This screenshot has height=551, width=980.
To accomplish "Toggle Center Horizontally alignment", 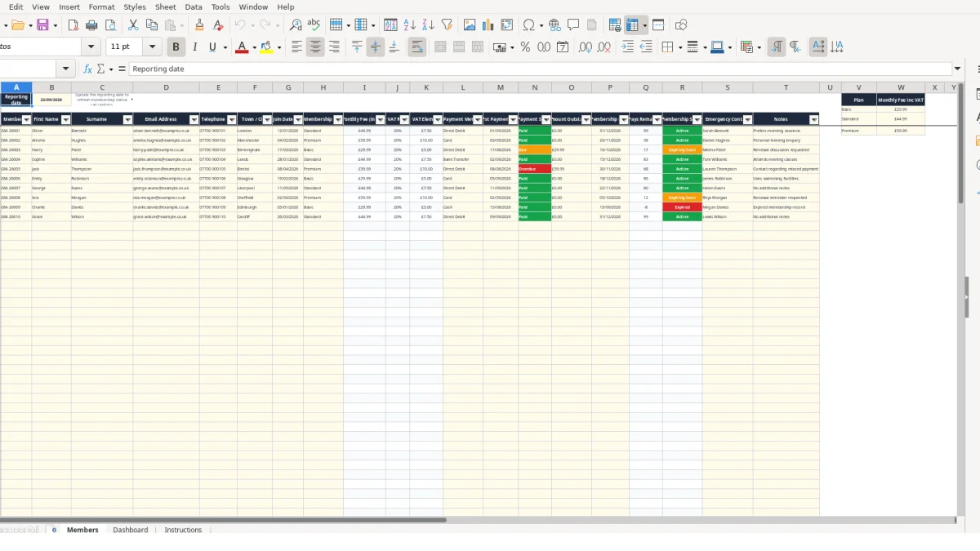I will coord(315,47).
